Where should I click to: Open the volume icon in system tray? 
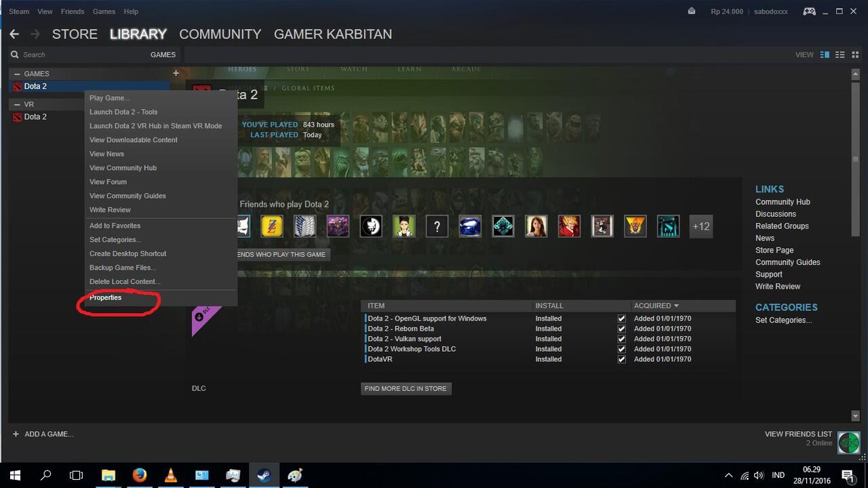pos(759,475)
